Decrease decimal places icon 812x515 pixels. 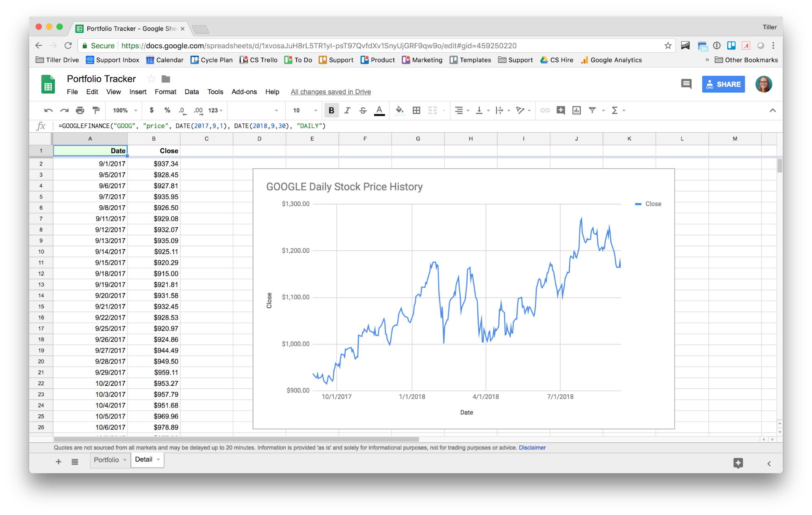(182, 110)
